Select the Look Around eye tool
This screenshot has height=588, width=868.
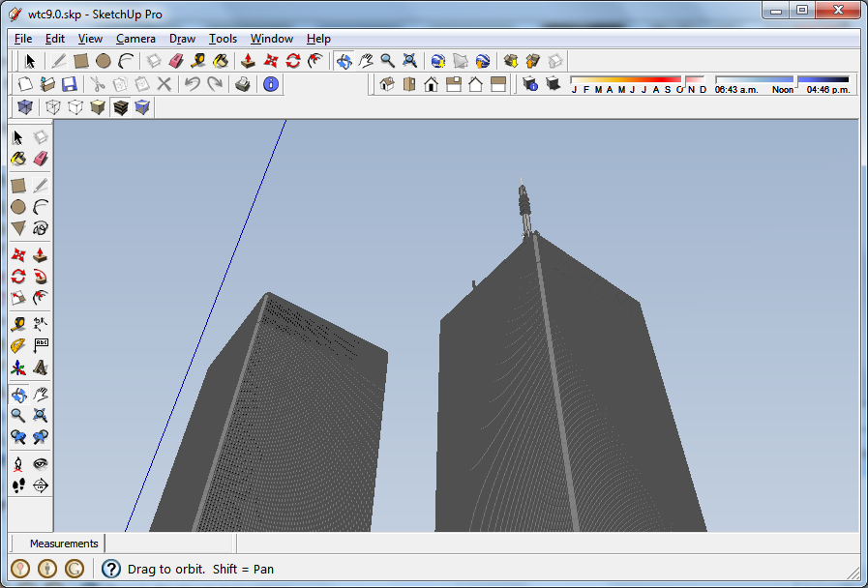pos(41,464)
